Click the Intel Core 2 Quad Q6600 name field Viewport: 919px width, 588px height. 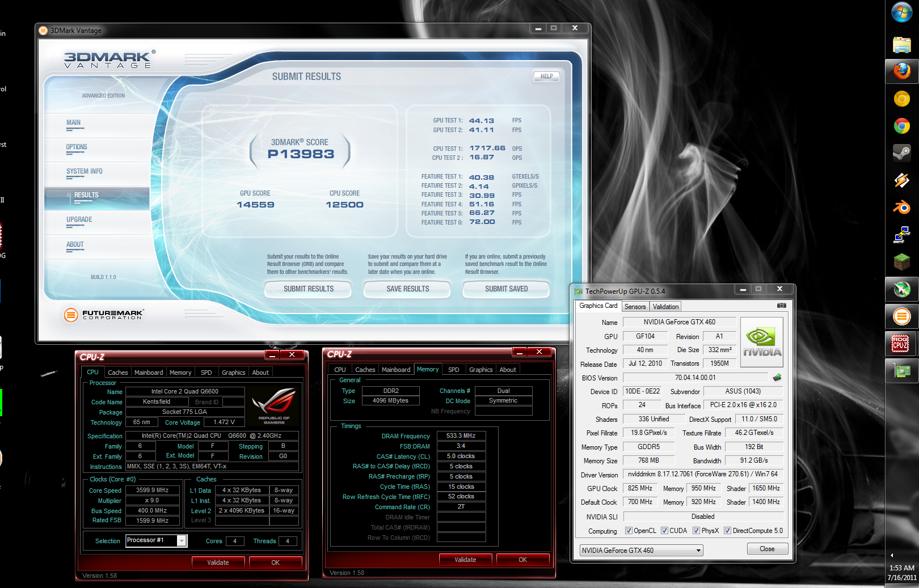[x=185, y=391]
